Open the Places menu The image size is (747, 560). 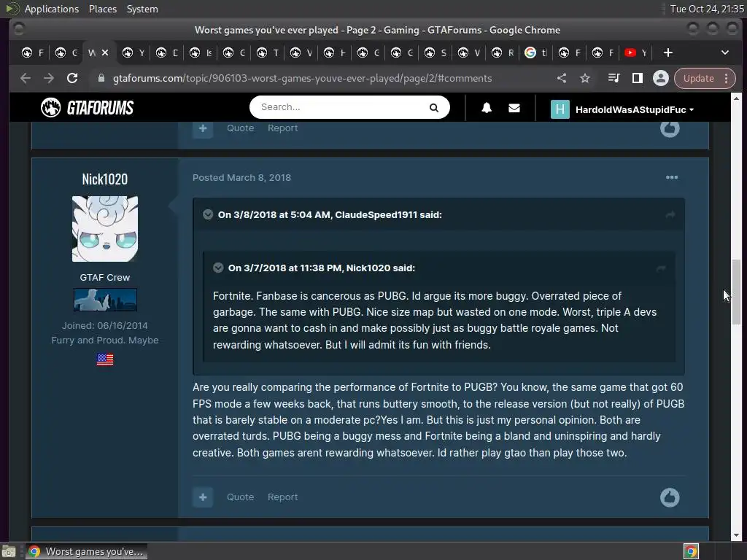point(103,9)
